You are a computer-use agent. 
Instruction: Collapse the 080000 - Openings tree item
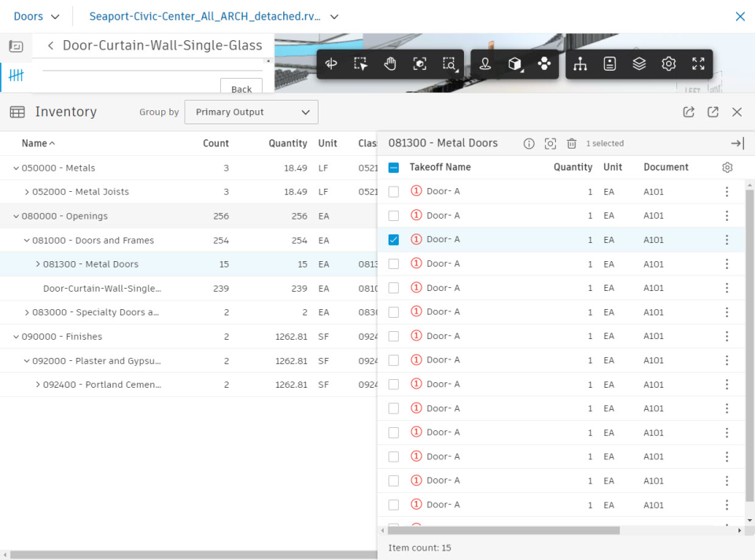[16, 216]
